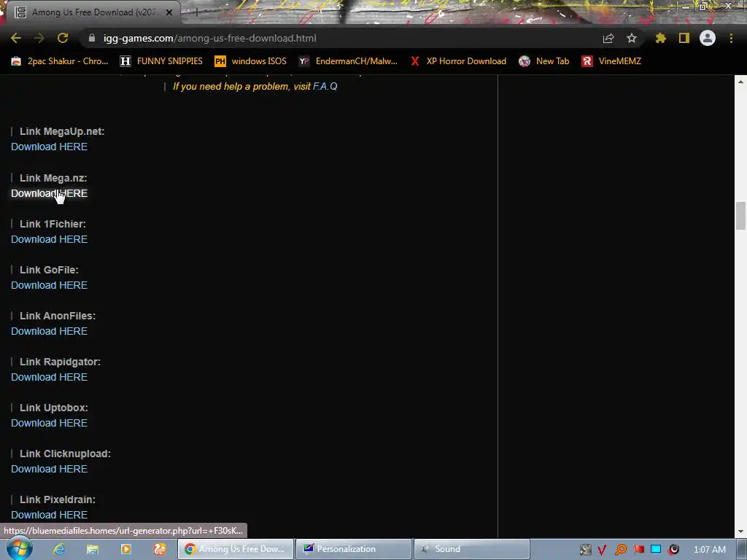The image size is (747, 560).
Task: Click Download HERE under Link Pixeldrain
Action: [49, 515]
